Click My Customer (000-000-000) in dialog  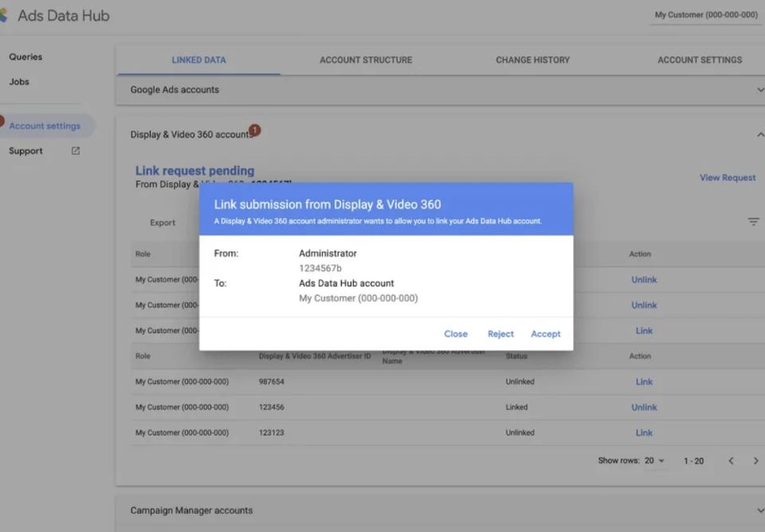(358, 298)
